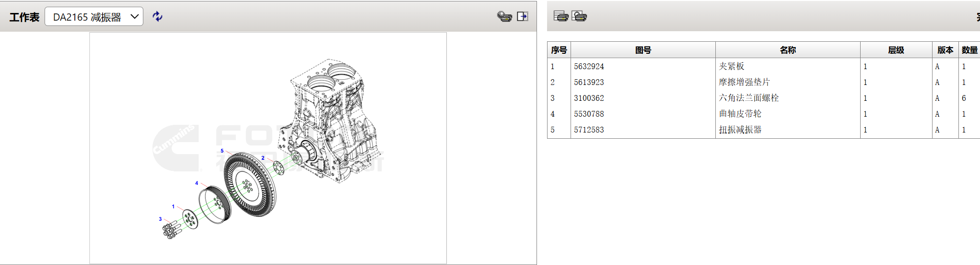Open the DA2165 减振器 worksheet dropdown
Screen dimensions: 980x265
click(94, 17)
